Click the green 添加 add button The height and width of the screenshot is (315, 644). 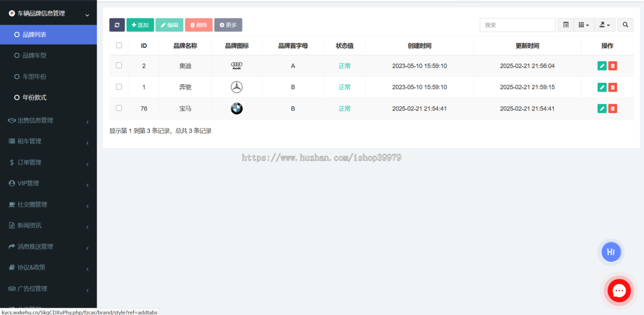[140, 25]
